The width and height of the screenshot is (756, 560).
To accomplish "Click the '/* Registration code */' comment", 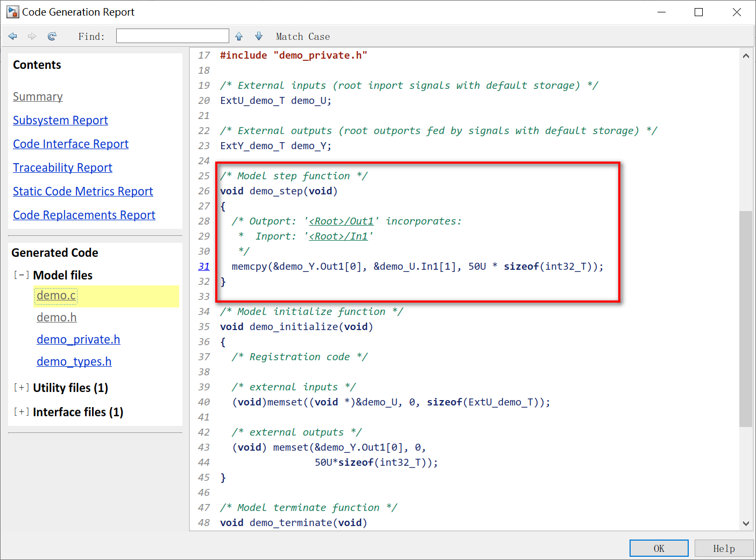I will [x=300, y=357].
